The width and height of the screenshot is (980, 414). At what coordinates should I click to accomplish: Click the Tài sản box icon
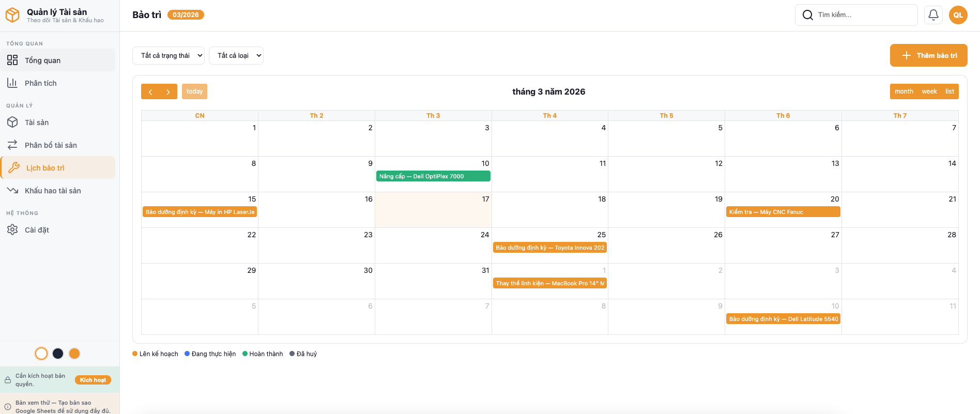point(12,122)
